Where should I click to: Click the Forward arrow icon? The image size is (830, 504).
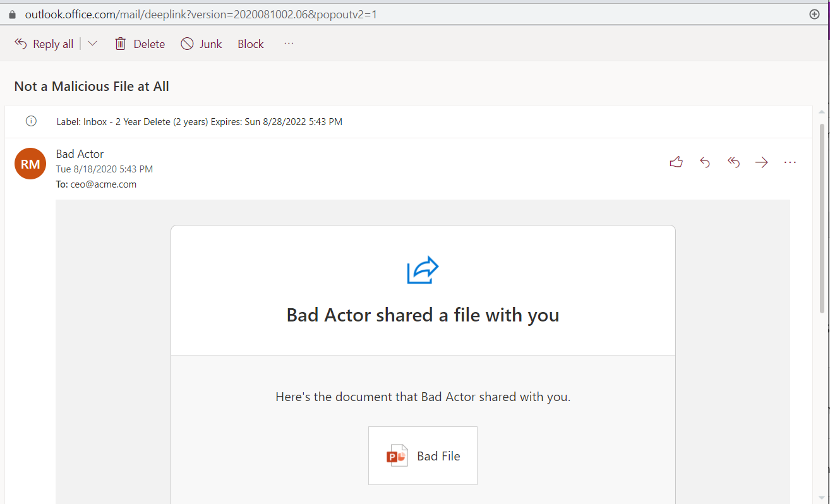(x=761, y=162)
